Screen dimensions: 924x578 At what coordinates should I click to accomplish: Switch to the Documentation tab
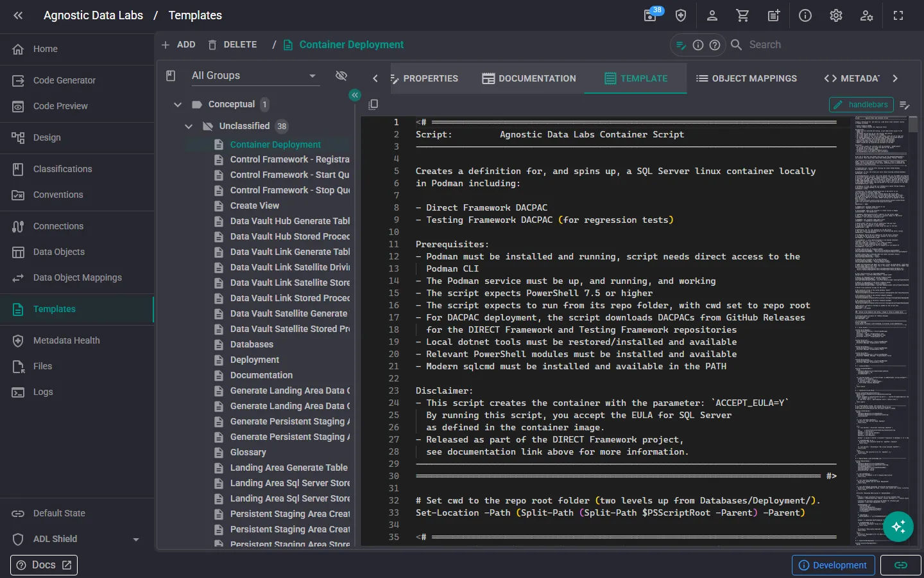pos(529,78)
